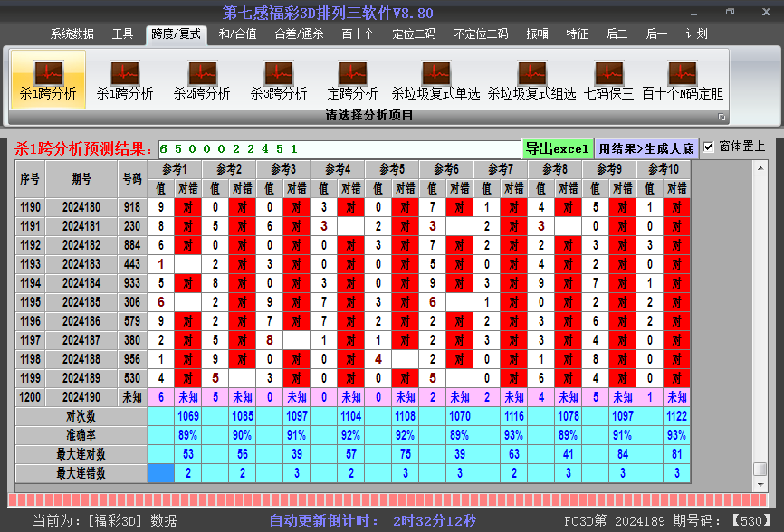Click the 当前为:[福彩3D] 数据 status text
784x532 pixels.
104,521
